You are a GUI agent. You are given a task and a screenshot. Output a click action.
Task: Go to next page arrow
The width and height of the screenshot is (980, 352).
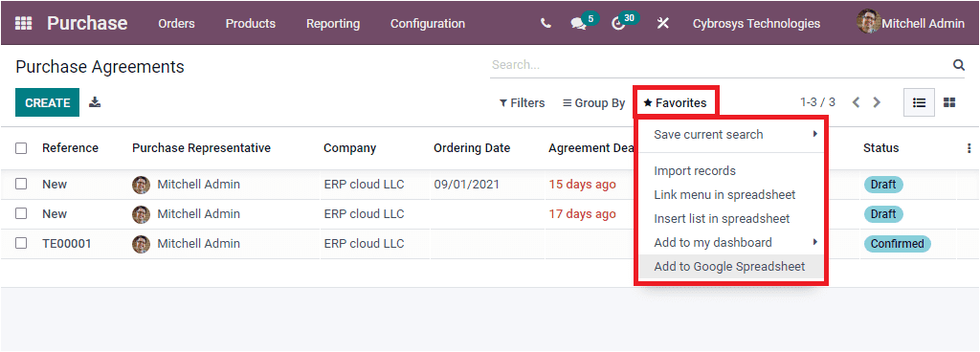[877, 102]
